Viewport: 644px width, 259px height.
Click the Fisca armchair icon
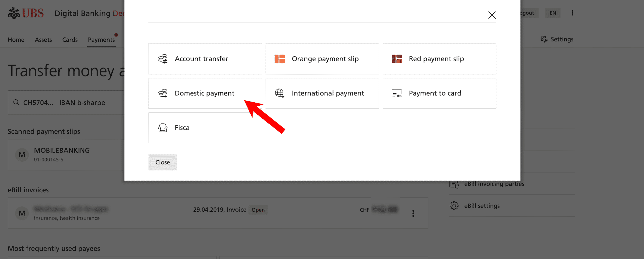click(163, 128)
